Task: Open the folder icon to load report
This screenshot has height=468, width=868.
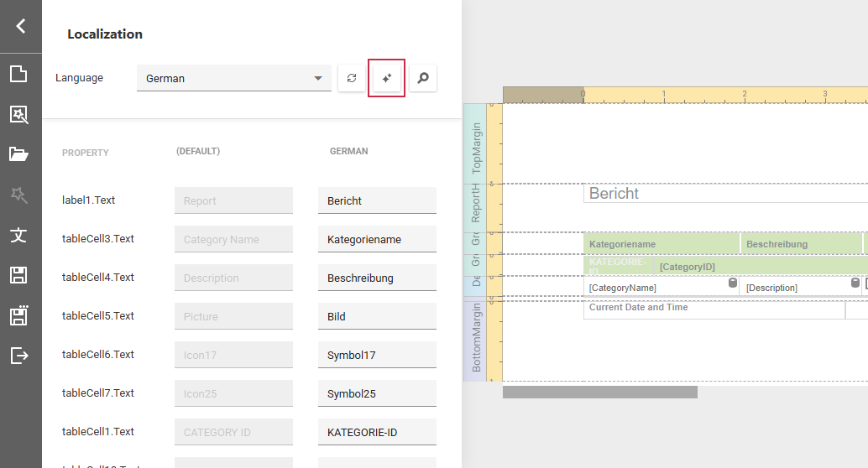Action: pyautogui.click(x=18, y=153)
